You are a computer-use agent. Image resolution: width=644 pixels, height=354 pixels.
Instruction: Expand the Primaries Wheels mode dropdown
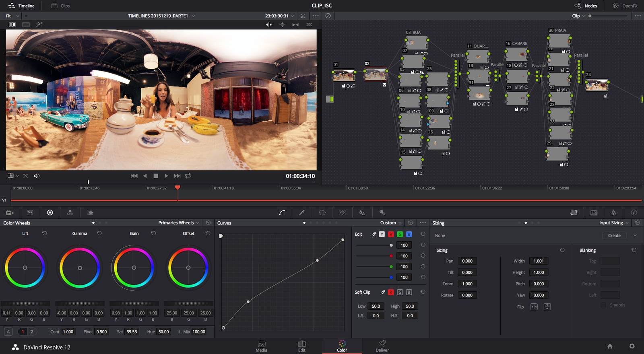click(179, 223)
